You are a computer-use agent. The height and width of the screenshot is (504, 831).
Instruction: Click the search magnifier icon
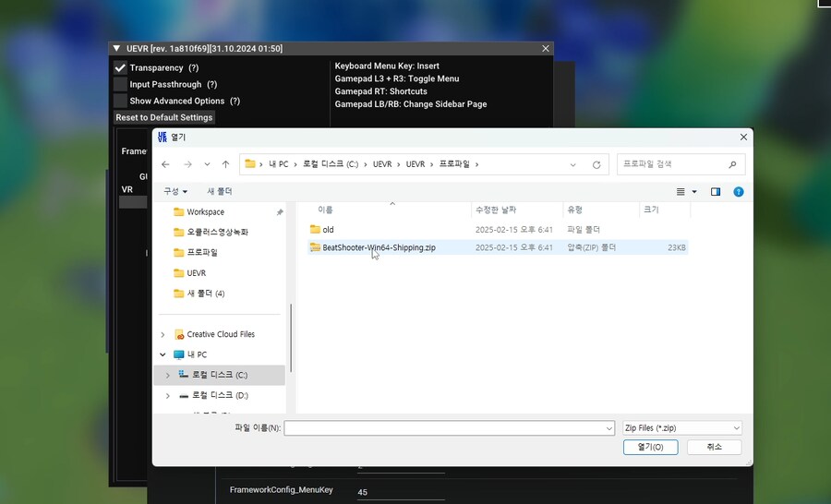coord(732,165)
